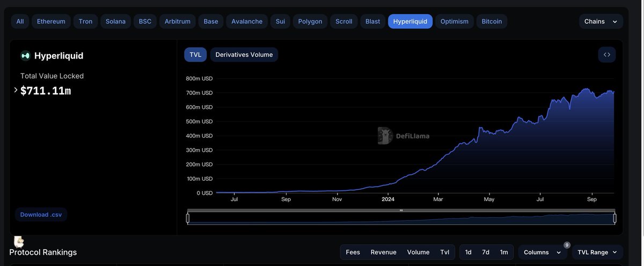Image resolution: width=644 pixels, height=266 pixels.
Task: Expand the TVL breakdown chevron
Action: coord(16,90)
